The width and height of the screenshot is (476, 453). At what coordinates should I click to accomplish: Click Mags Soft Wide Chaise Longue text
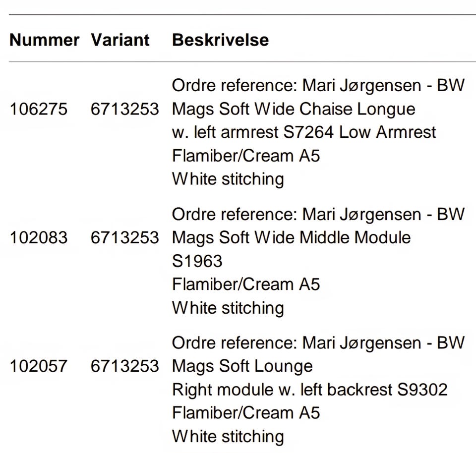pos(294,109)
